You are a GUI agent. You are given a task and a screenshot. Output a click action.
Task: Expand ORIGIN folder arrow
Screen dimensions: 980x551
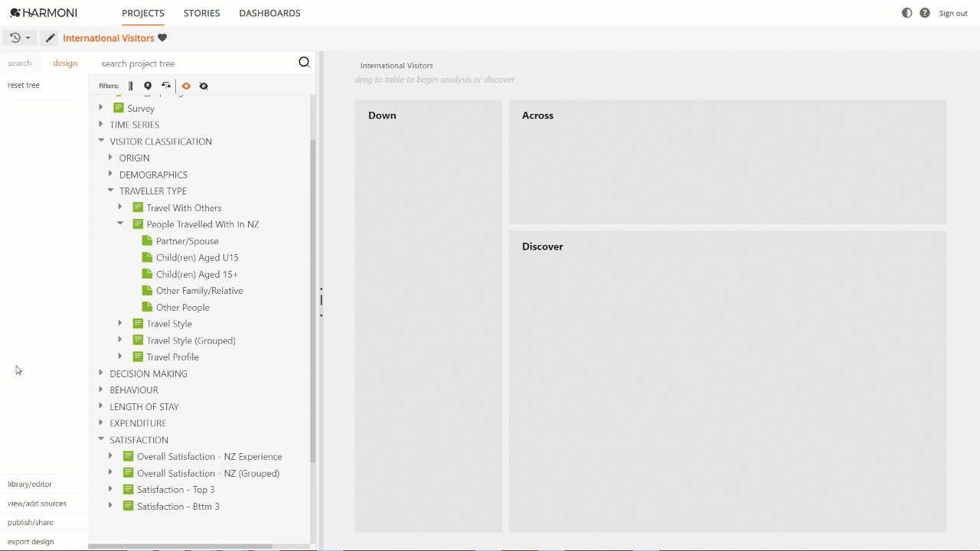pyautogui.click(x=110, y=157)
